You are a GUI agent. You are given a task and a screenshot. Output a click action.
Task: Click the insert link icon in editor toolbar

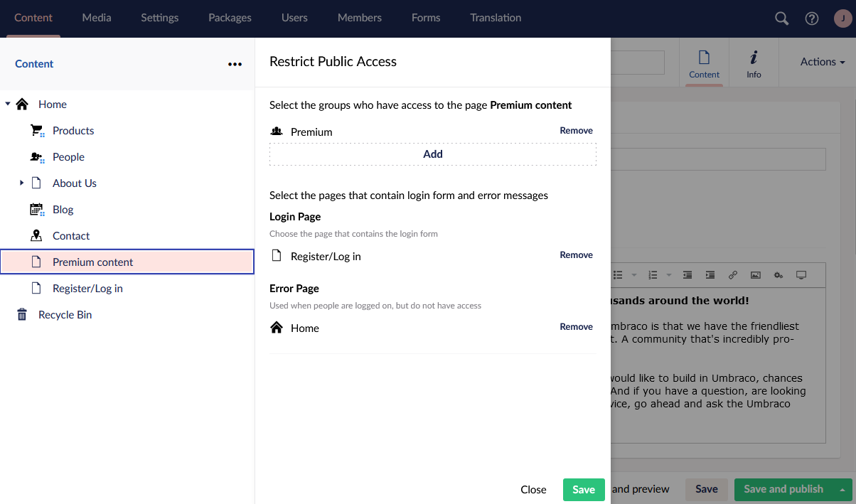click(x=732, y=275)
